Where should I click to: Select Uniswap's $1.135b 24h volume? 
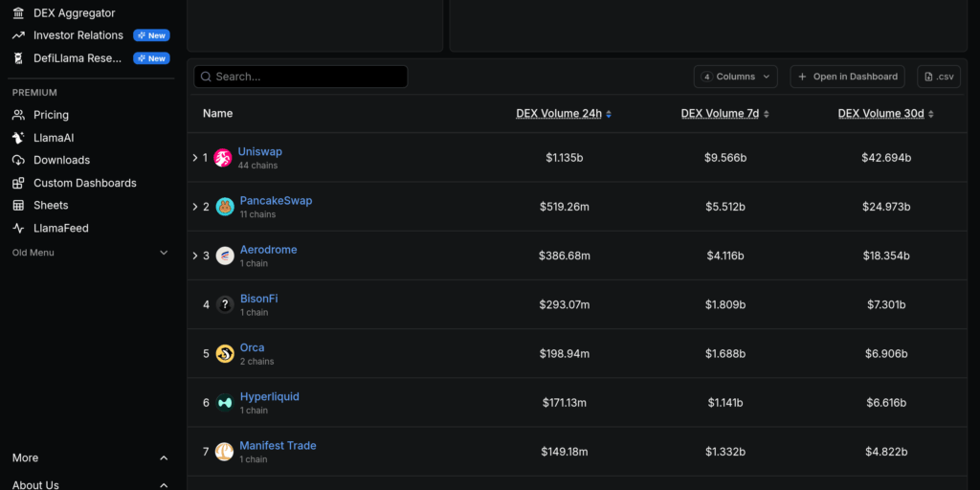pos(565,158)
